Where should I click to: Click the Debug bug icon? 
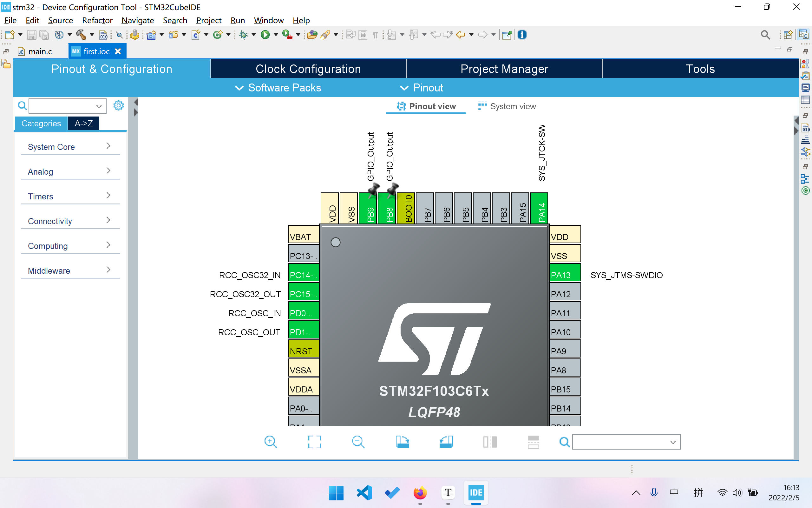click(244, 35)
